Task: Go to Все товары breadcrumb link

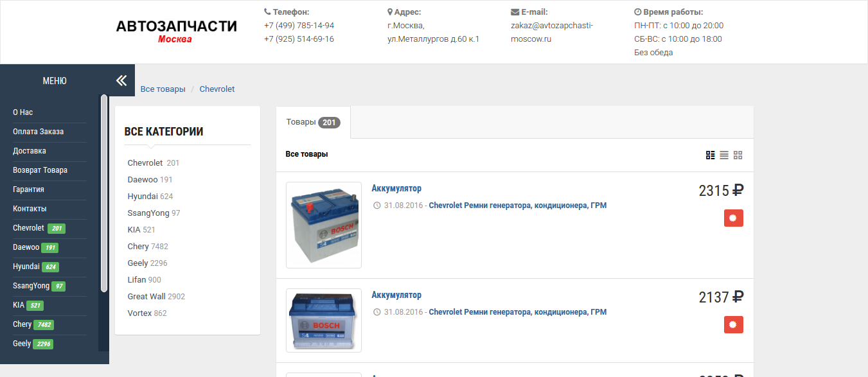Action: 163,89
